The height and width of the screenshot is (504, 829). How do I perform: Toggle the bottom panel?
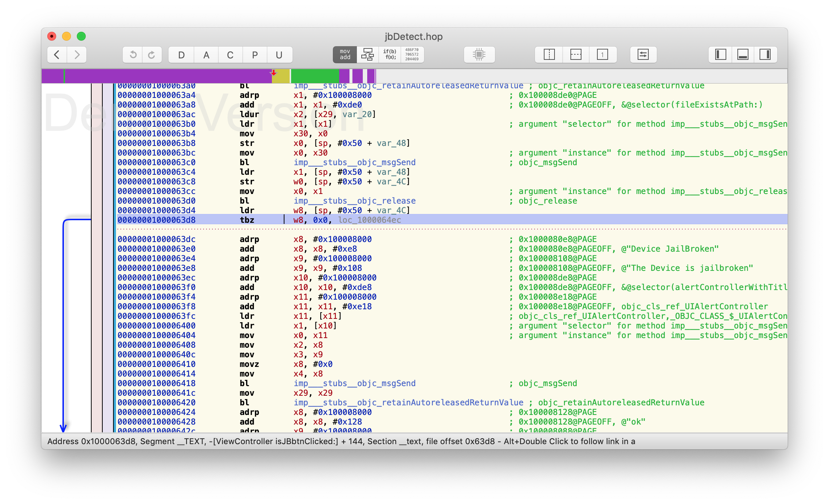coord(743,55)
